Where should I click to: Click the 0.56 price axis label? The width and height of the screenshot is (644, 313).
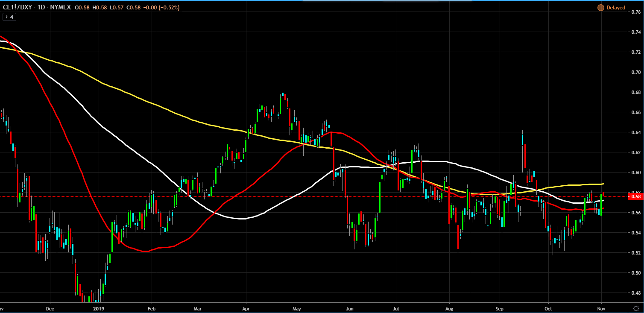coord(635,213)
